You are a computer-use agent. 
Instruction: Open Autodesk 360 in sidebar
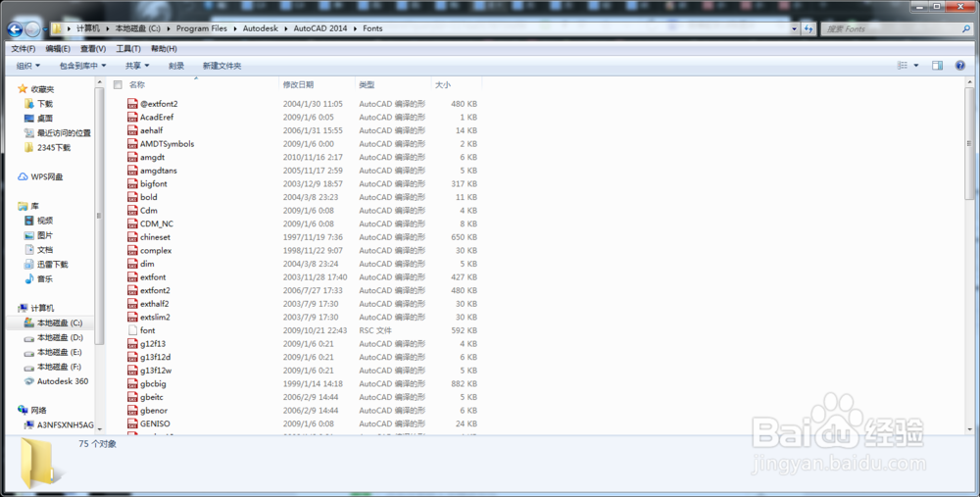pos(56,381)
